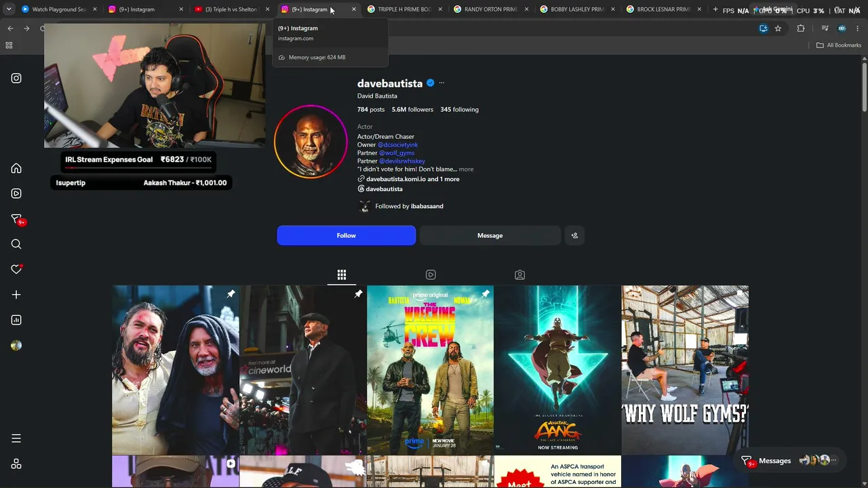View the 345 following list
This screenshot has height=488, width=868.
point(459,110)
